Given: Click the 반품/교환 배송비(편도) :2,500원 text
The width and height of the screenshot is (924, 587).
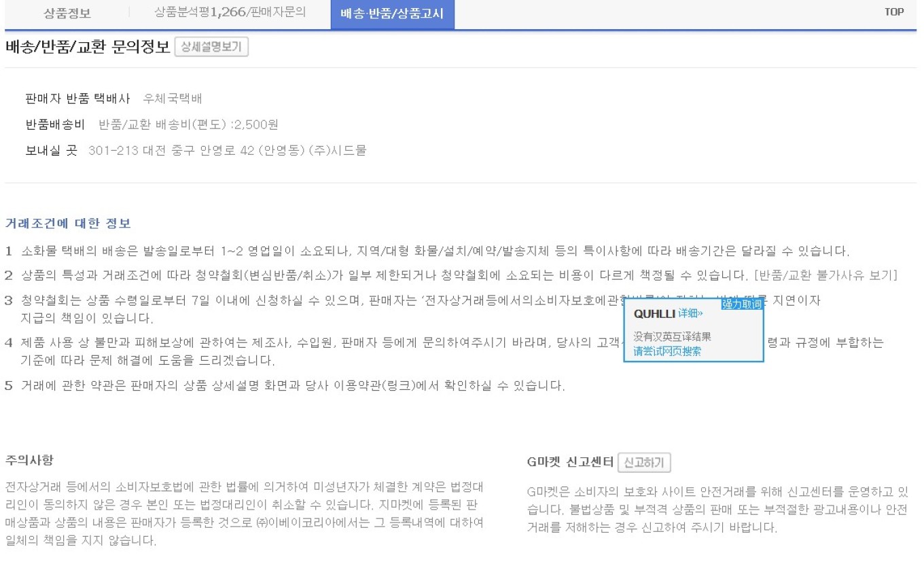Looking at the screenshot, I should click(188, 124).
